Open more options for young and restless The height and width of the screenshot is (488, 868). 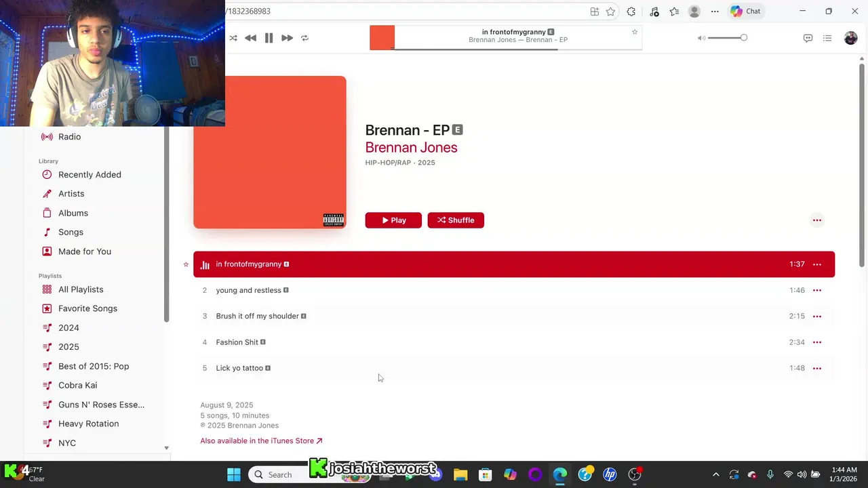click(x=817, y=290)
